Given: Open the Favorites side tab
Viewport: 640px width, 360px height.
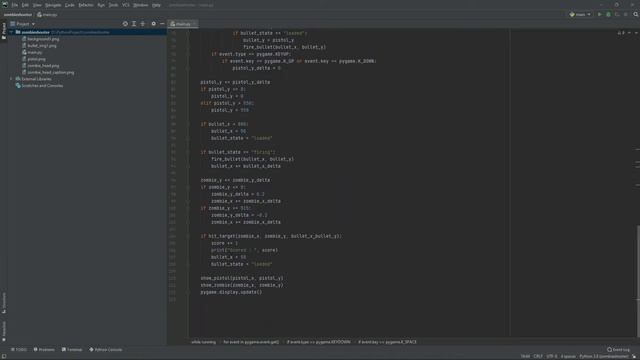Looking at the screenshot, I should click(4, 331).
